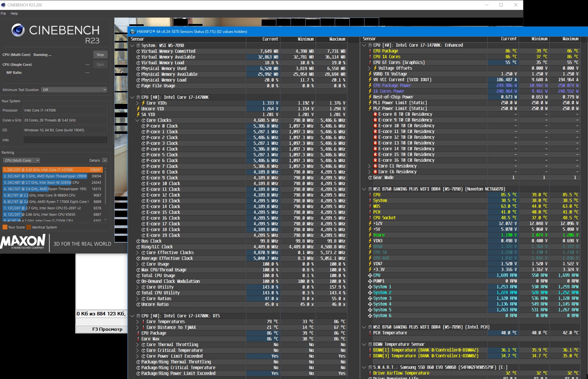
Task: Click the lightning icon beside CPU Package Power
Action: [370, 85]
